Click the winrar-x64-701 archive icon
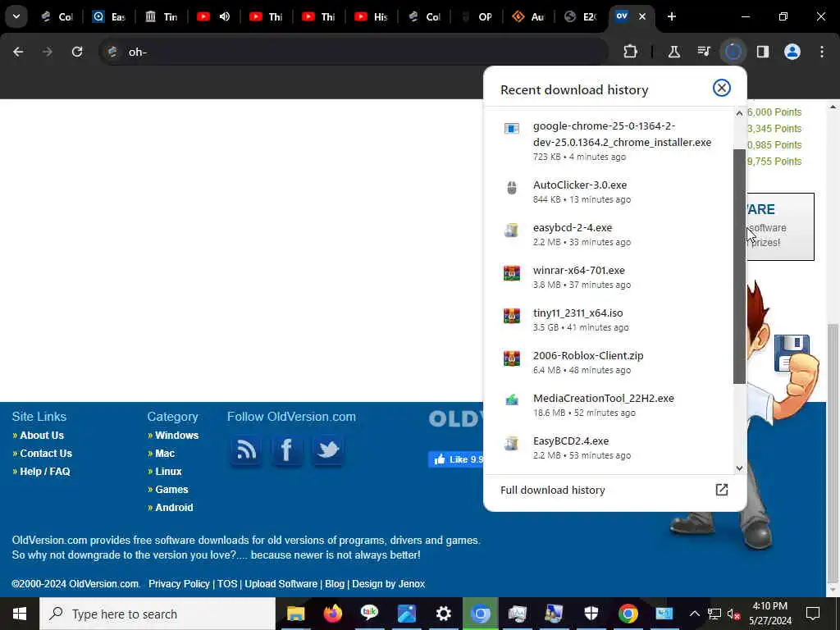 pos(512,272)
